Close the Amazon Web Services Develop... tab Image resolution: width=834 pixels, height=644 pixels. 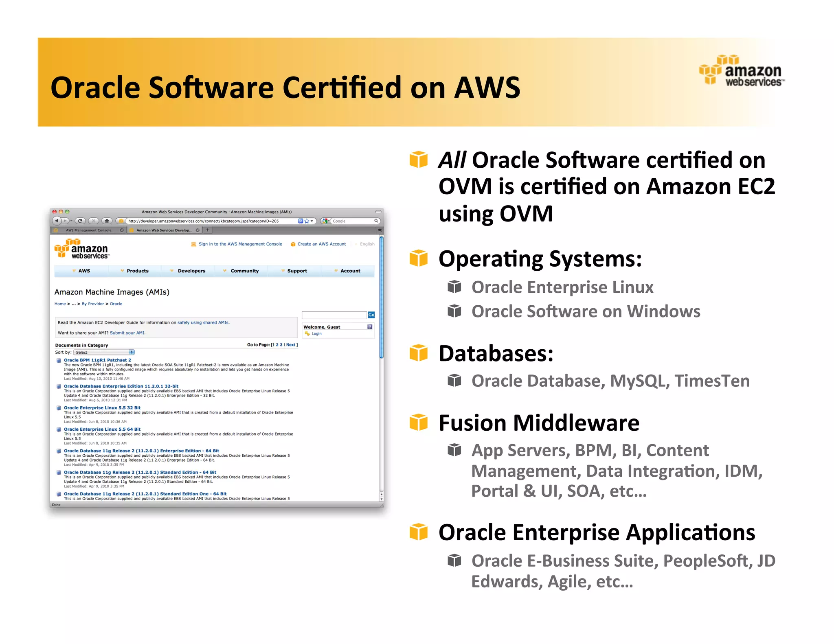pos(198,230)
